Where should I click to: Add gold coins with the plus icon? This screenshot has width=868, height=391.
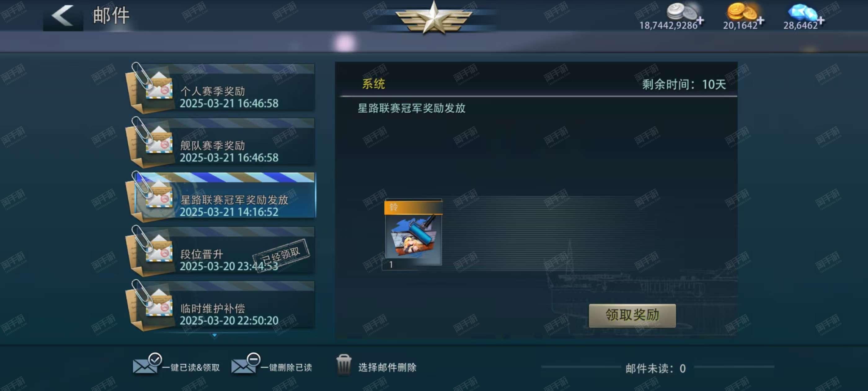coord(760,21)
